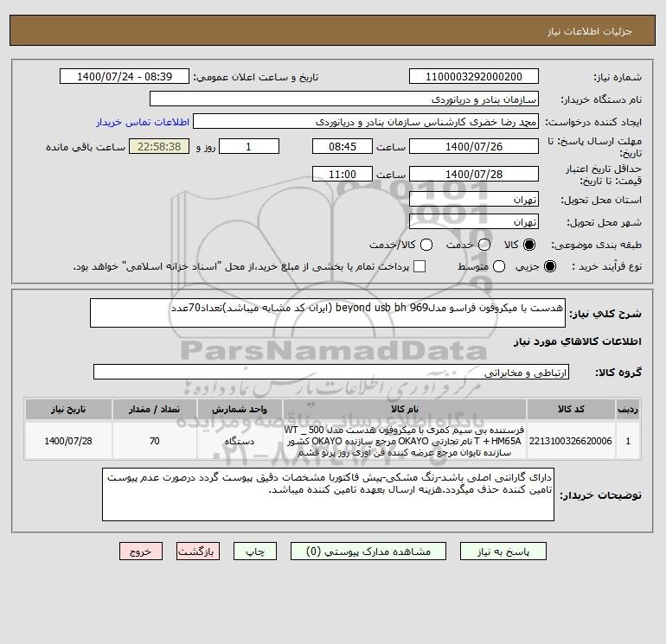Click the مشاهده مدارک پیوستی (0) button

coord(368,552)
